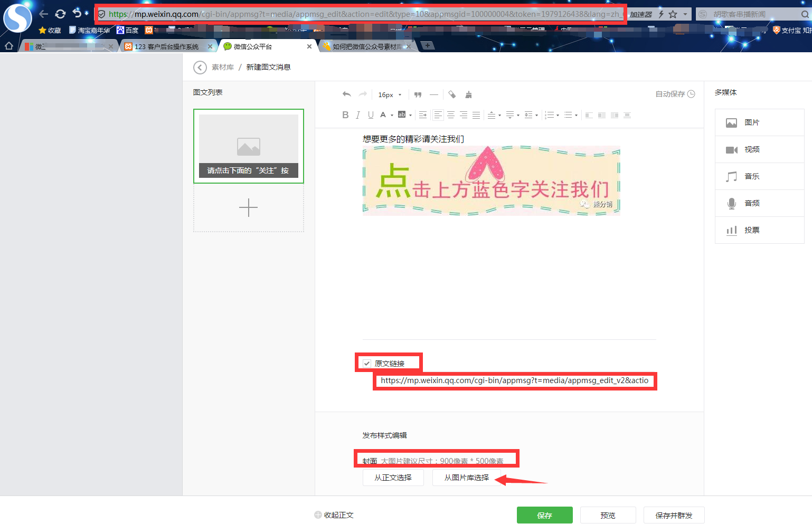Image resolution: width=812 pixels, height=524 pixels.
Task: Uncheck the 原文链接 checkbox
Action: (x=367, y=363)
